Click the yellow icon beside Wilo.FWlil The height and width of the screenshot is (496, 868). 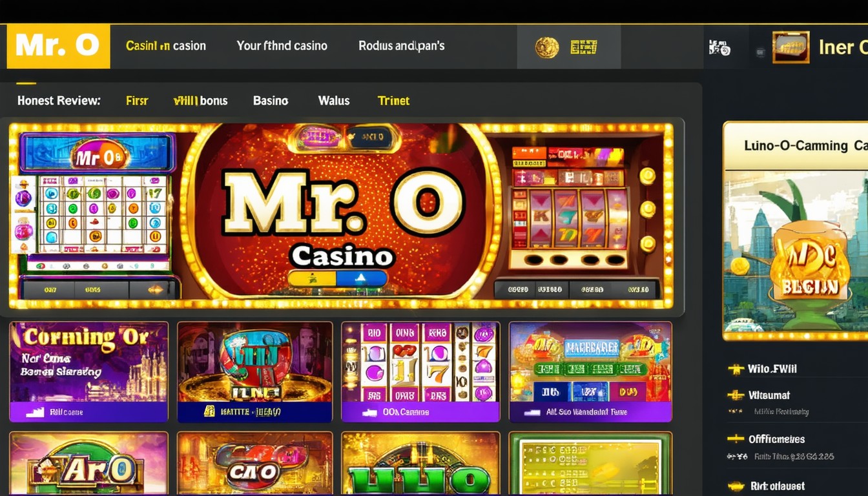(x=736, y=369)
